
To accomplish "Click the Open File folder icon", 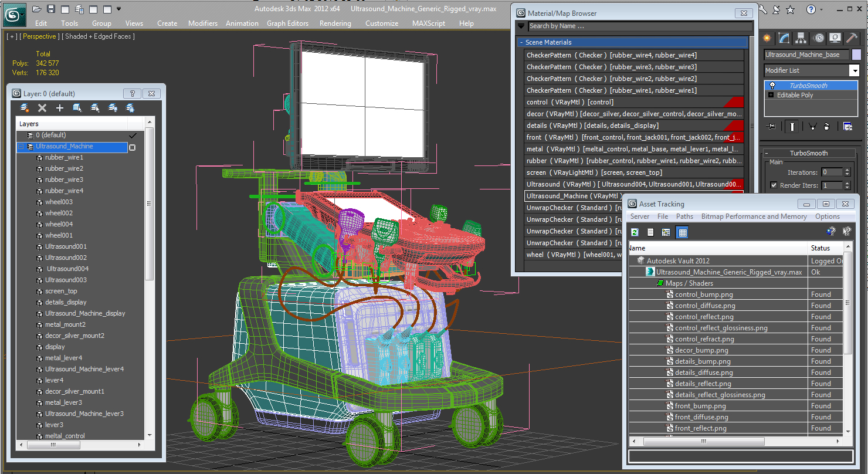I will (x=36, y=9).
